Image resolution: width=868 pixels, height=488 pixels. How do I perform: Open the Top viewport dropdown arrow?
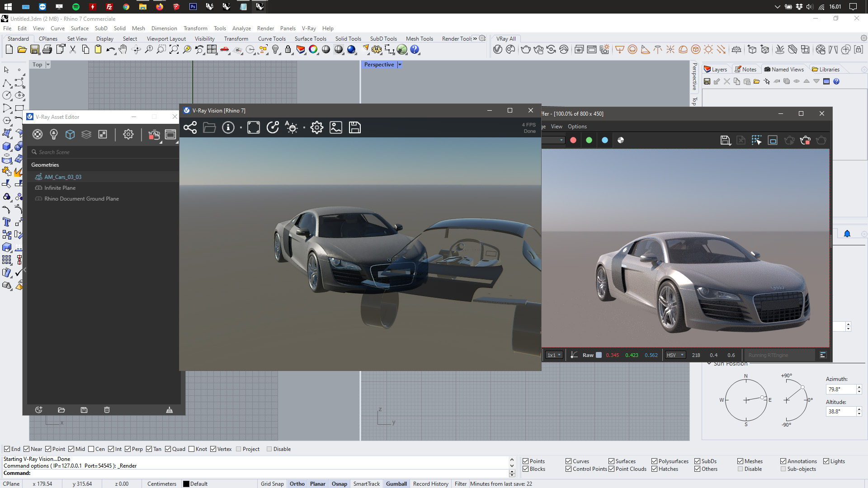(x=48, y=65)
